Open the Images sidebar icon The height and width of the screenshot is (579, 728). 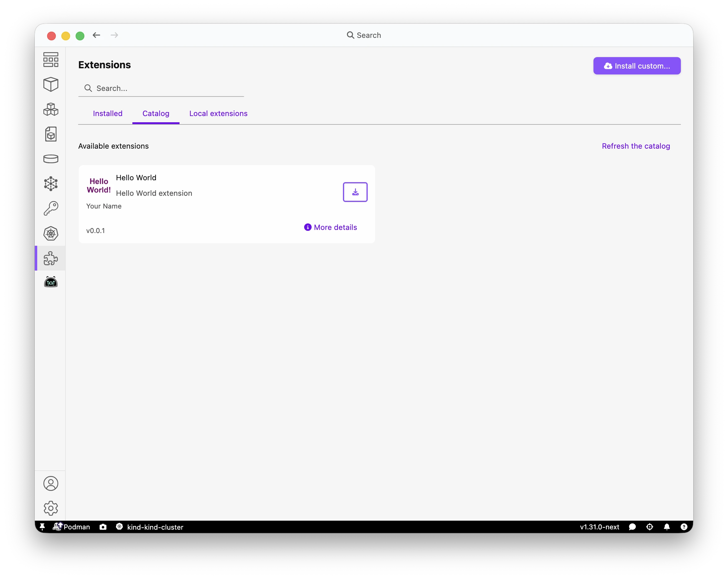click(x=51, y=134)
